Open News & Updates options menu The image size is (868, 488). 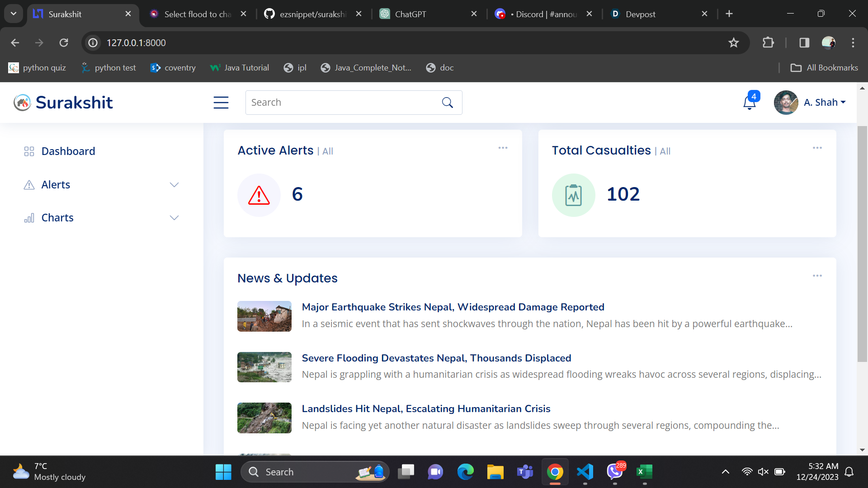click(x=817, y=276)
